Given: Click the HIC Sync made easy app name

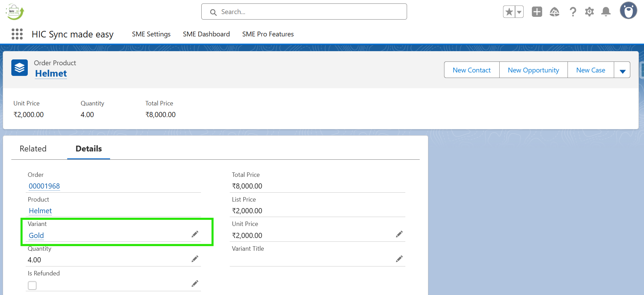Looking at the screenshot, I should [x=73, y=34].
